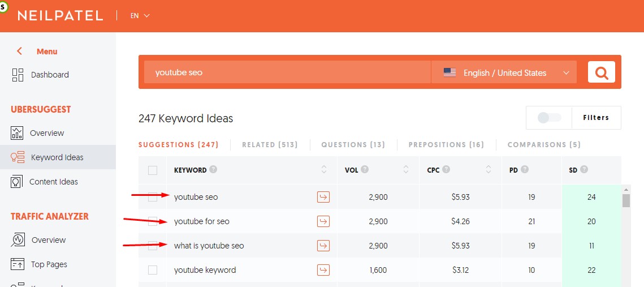Click the 1,600 volume value

378,270
